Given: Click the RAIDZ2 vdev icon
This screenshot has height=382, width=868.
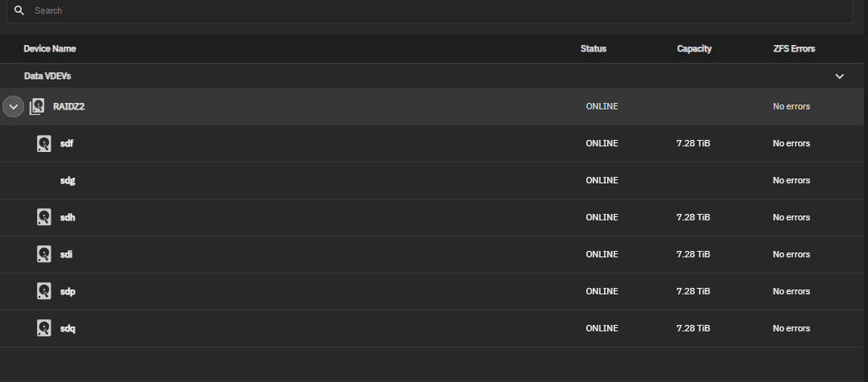Looking at the screenshot, I should click(x=37, y=106).
